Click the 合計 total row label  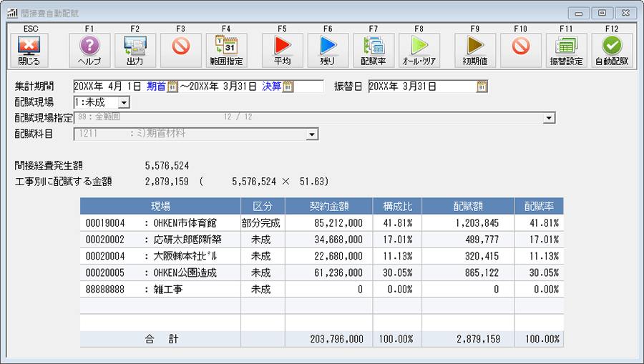pyautogui.click(x=161, y=339)
